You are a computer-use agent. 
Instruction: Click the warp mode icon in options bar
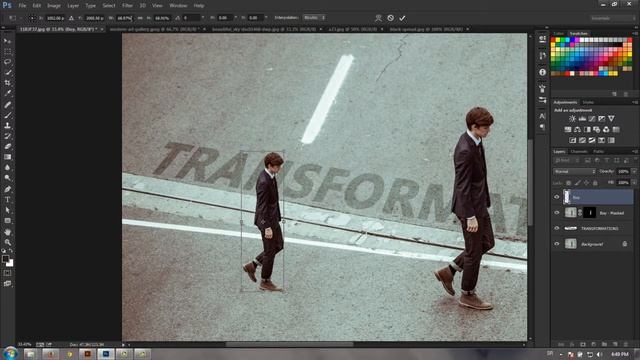coord(378,18)
